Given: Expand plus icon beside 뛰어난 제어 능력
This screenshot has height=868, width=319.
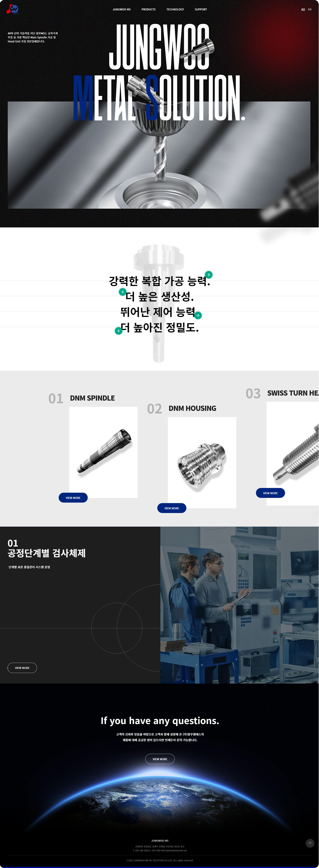Looking at the screenshot, I should (x=198, y=315).
